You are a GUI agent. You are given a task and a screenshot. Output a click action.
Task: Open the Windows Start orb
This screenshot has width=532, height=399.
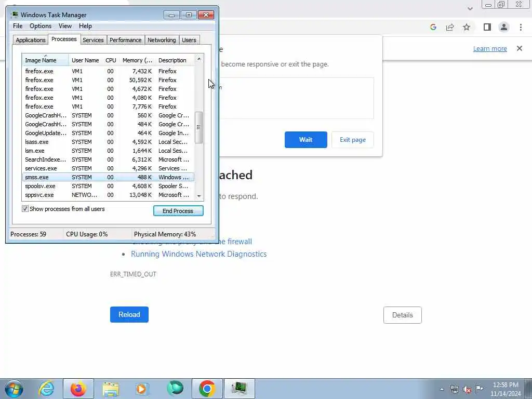click(14, 389)
